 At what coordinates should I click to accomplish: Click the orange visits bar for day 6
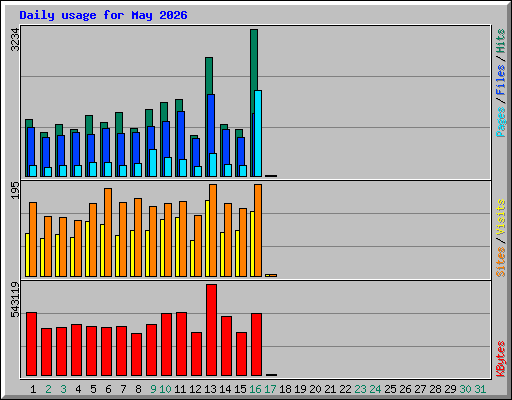point(108,232)
